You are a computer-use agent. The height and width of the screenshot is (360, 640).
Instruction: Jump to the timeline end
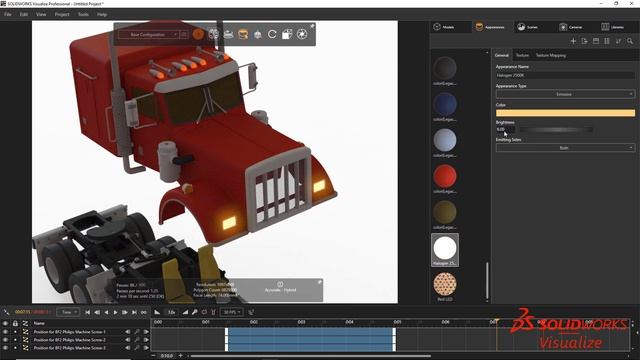[x=134, y=312]
